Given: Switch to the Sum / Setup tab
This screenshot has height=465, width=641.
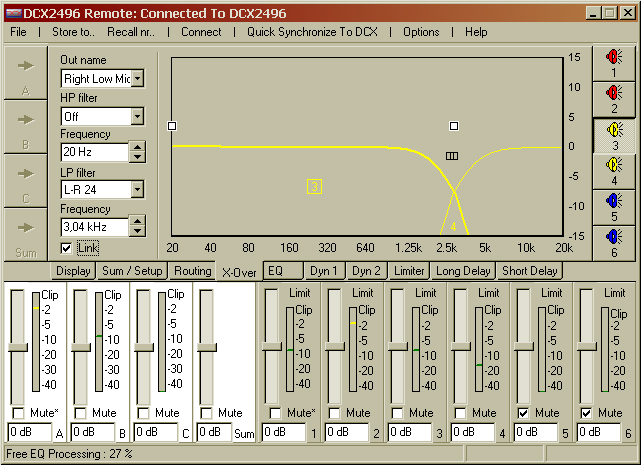Looking at the screenshot, I should pyautogui.click(x=132, y=271).
